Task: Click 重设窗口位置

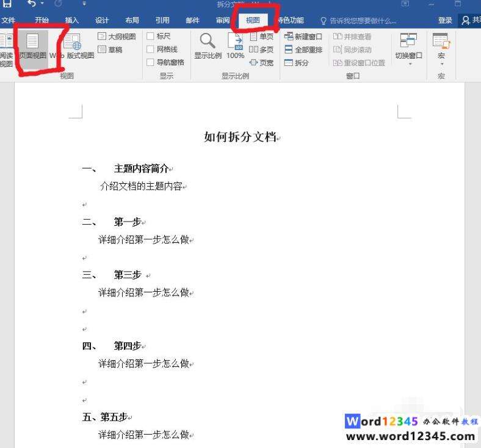Action: pos(359,62)
